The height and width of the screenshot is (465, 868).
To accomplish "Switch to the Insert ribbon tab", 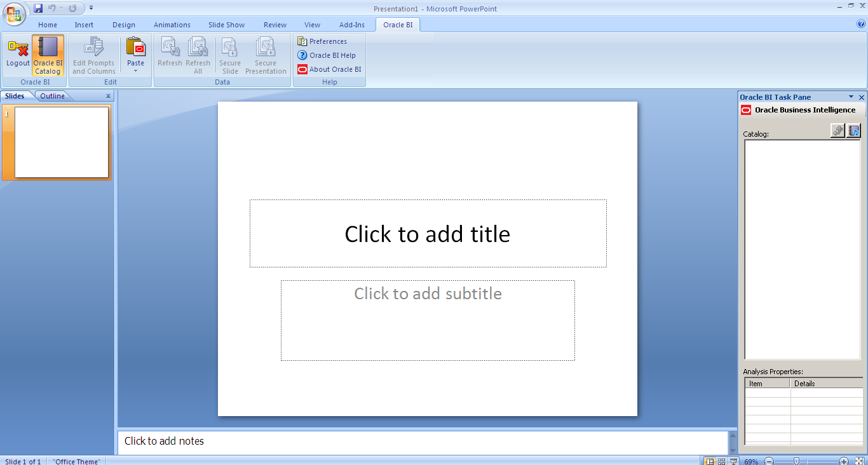I will 84,25.
